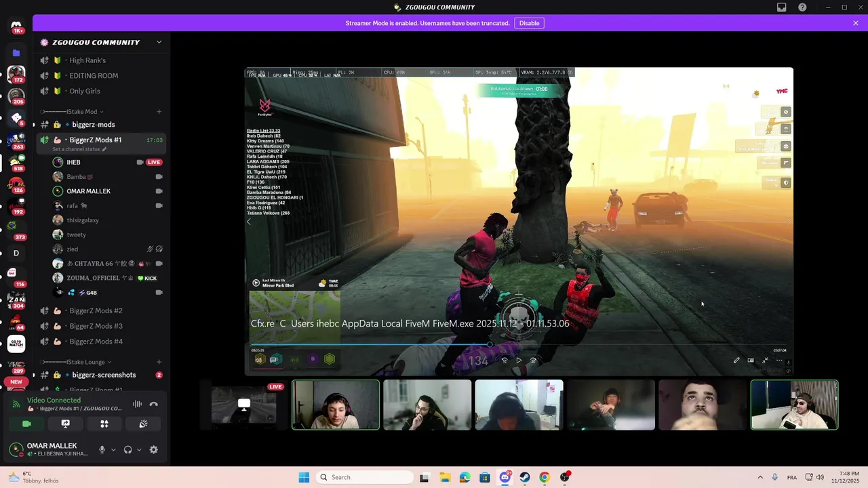Select the LIVE stream thumbnail tile
The image size is (868, 488).
click(x=244, y=405)
